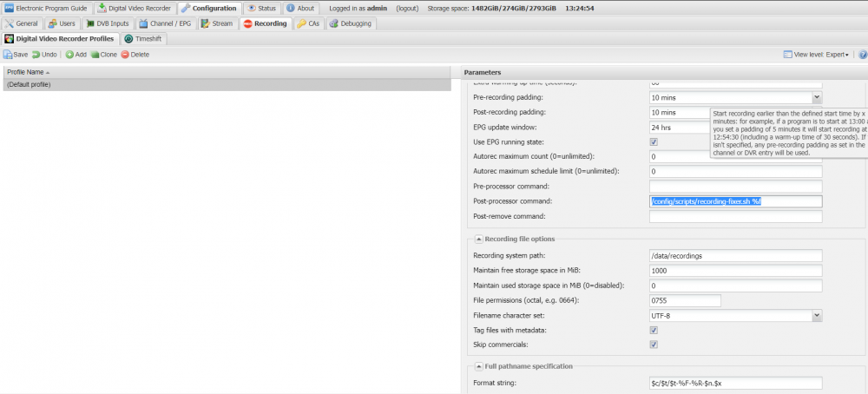Toggle Tag files with metadata checkbox
Screen dimensions: 868x394
coord(654,331)
